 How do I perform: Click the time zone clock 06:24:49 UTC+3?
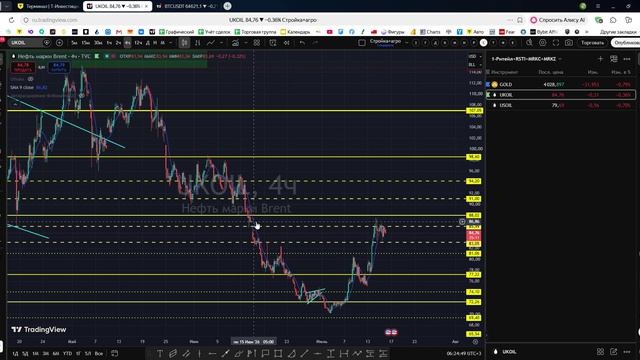(x=464, y=353)
